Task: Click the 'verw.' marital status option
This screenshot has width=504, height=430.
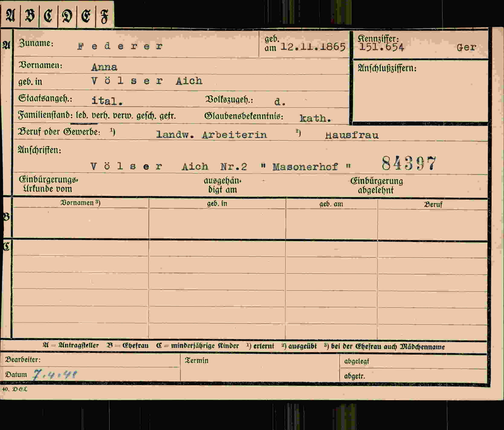Action: click(123, 116)
